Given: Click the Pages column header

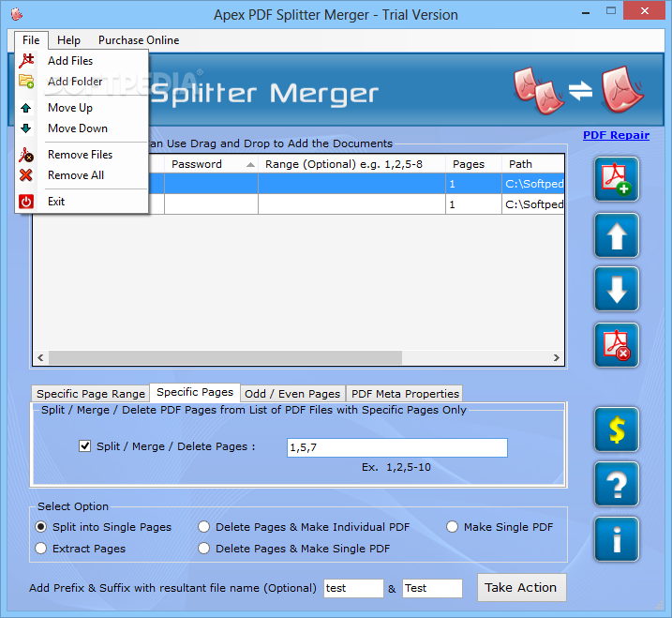Looking at the screenshot, I should coord(473,164).
